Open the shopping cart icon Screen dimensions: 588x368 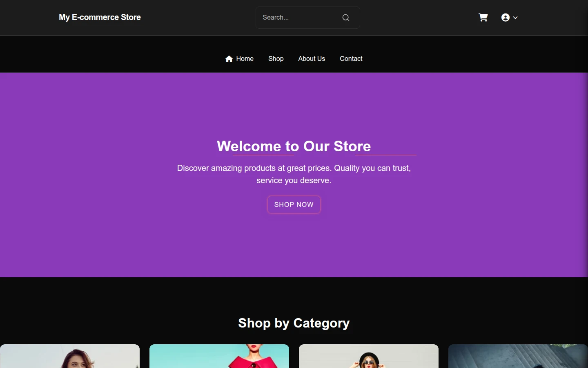tap(483, 18)
